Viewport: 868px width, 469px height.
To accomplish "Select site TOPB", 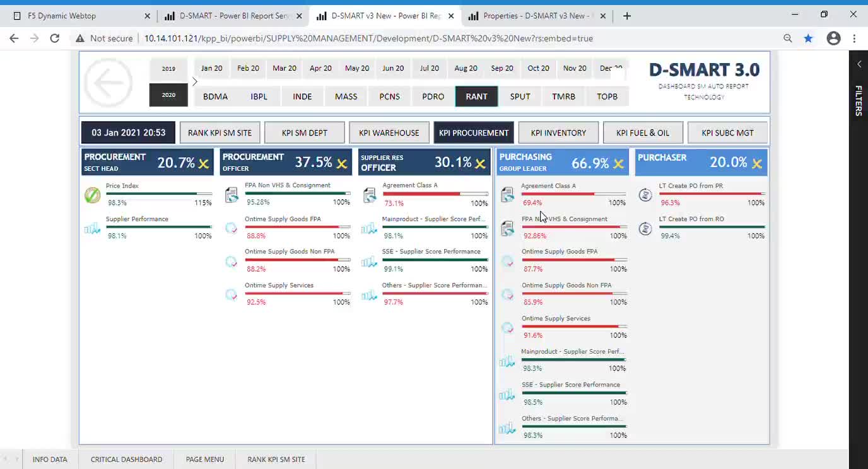I will [607, 96].
